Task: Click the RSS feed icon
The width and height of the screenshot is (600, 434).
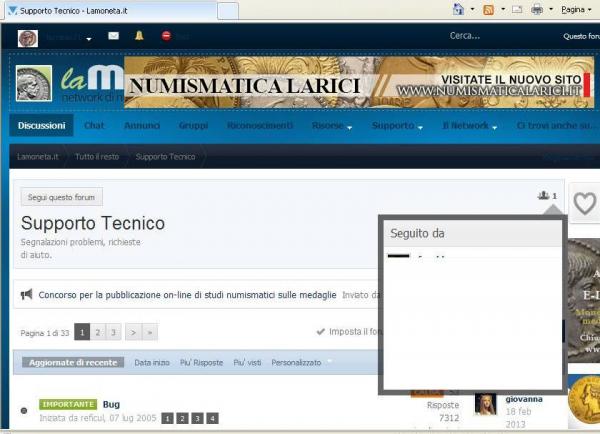Action: pos(489,10)
